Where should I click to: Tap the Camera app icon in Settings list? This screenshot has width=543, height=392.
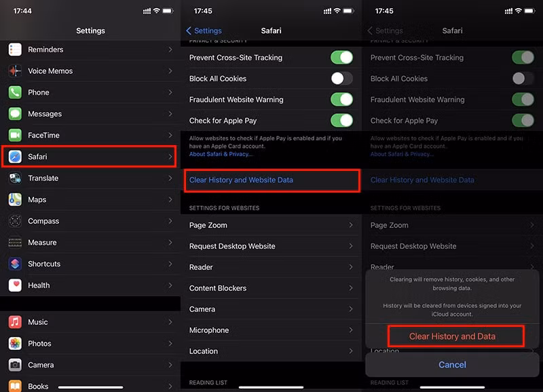point(15,365)
